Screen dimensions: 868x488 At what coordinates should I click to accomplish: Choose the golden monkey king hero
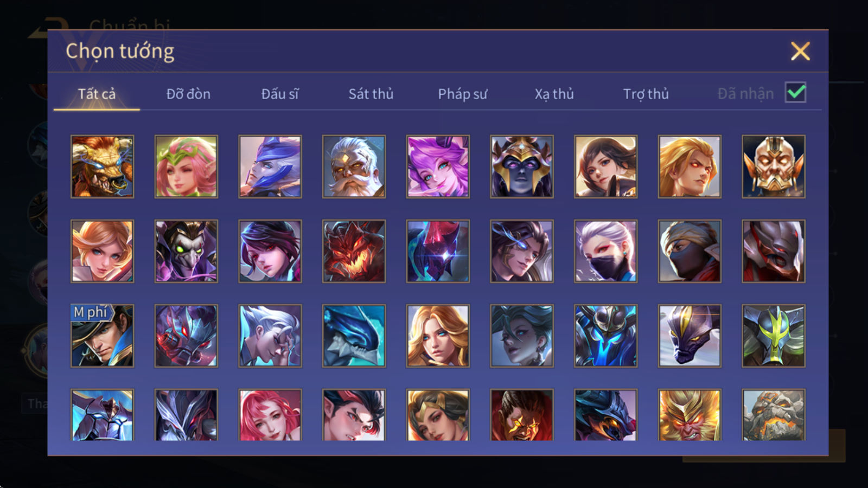tap(690, 415)
